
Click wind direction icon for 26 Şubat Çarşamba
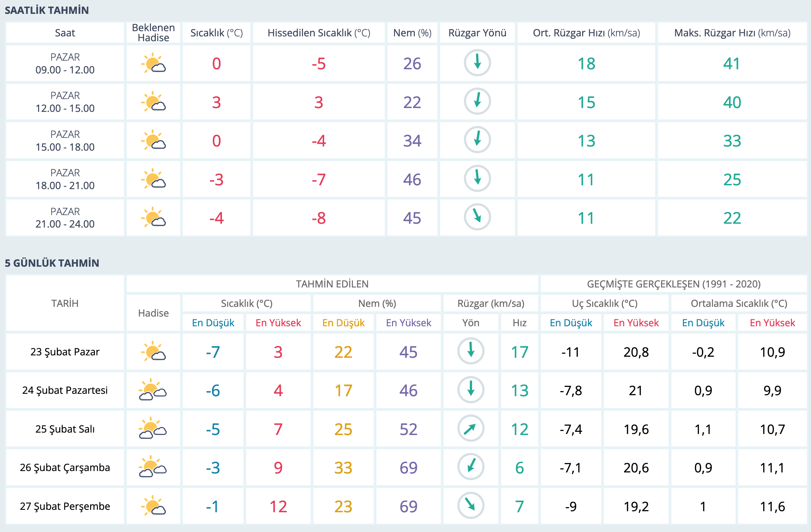[x=471, y=467]
